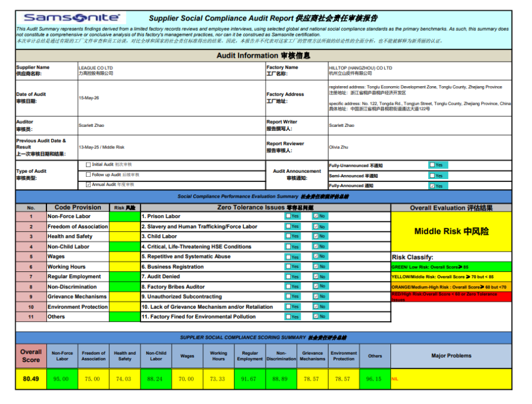Uncheck No for Child Labor
532x404 pixels.
316,236
